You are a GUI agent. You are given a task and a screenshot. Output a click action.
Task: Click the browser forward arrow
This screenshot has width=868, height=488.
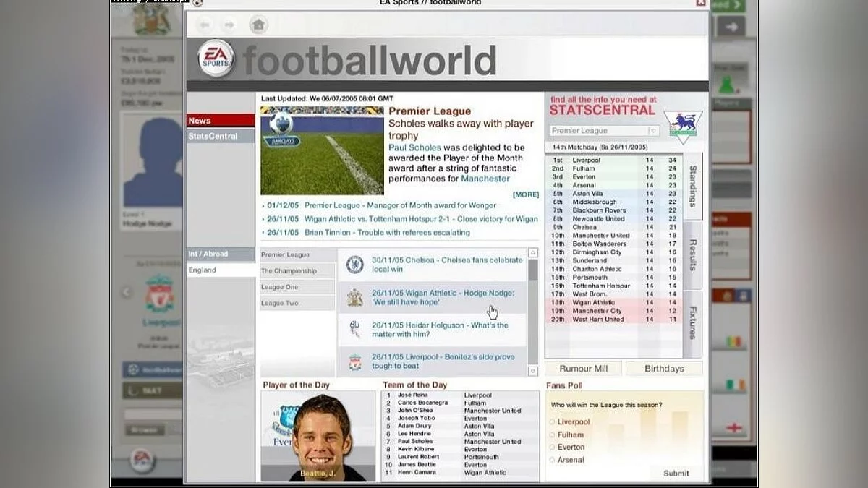[229, 25]
